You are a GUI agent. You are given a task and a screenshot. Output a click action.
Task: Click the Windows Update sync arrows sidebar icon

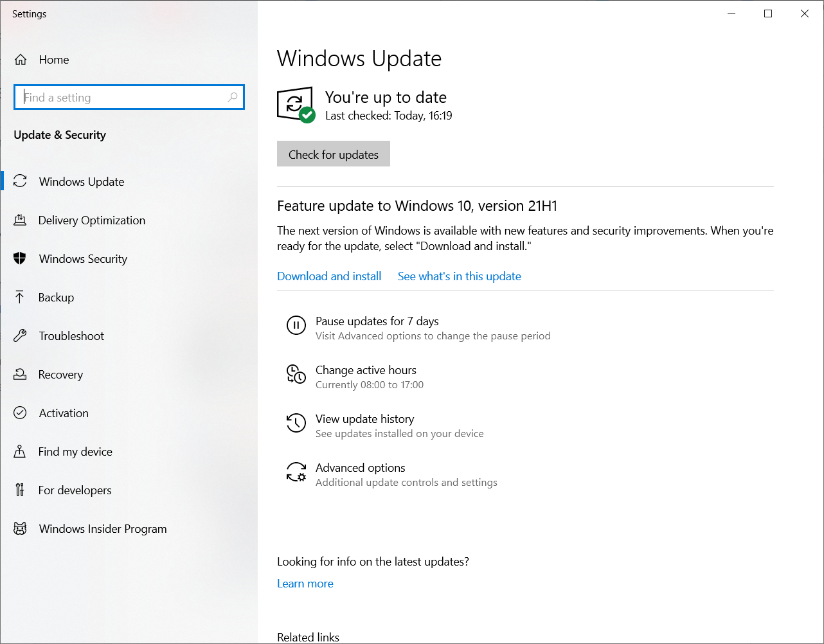coord(20,181)
